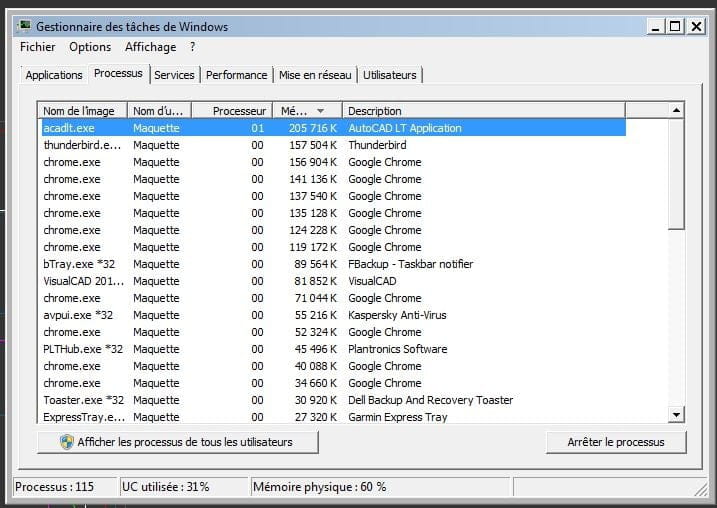
Task: Select chrome.exe using 137 540 K
Action: (334, 196)
